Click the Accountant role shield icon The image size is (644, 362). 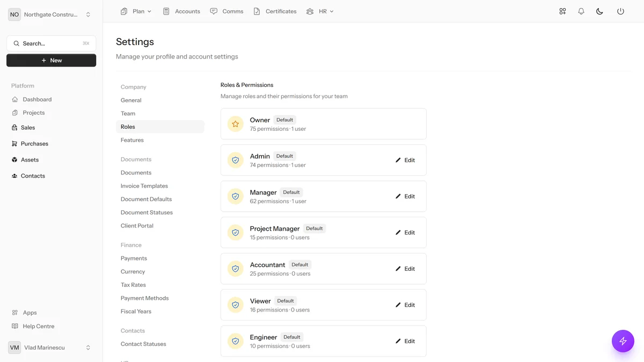(235, 269)
